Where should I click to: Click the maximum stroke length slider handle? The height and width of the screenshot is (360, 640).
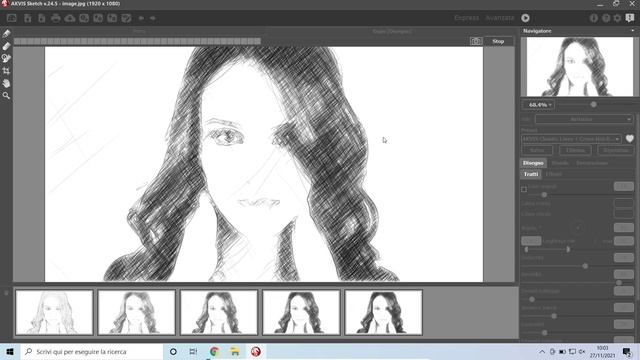point(568,249)
